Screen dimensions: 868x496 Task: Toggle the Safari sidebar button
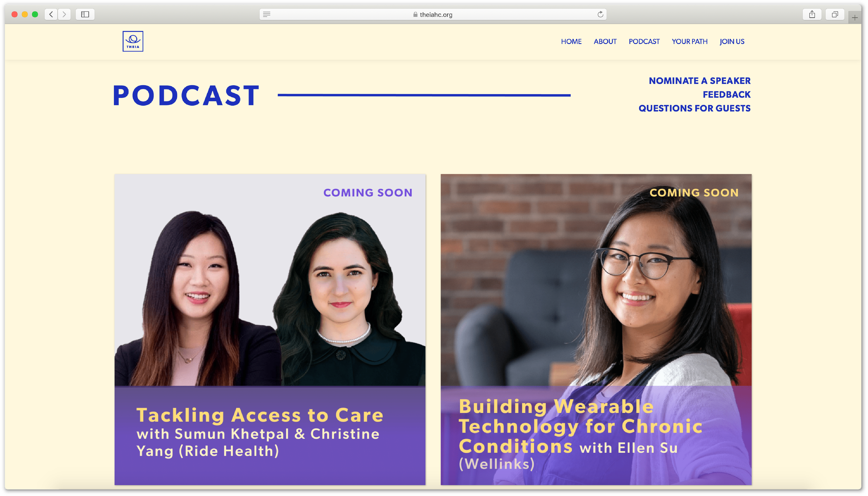pyautogui.click(x=85, y=14)
